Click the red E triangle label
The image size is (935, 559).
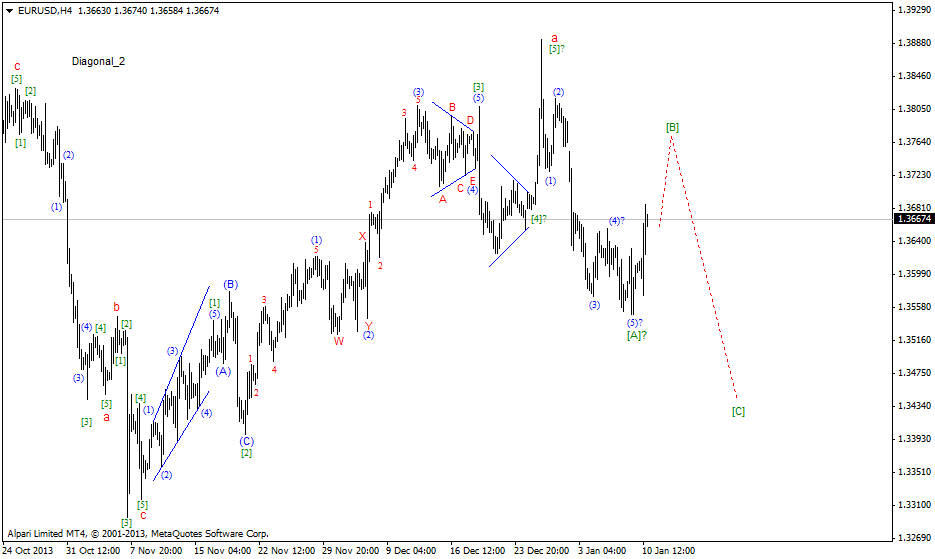click(472, 181)
